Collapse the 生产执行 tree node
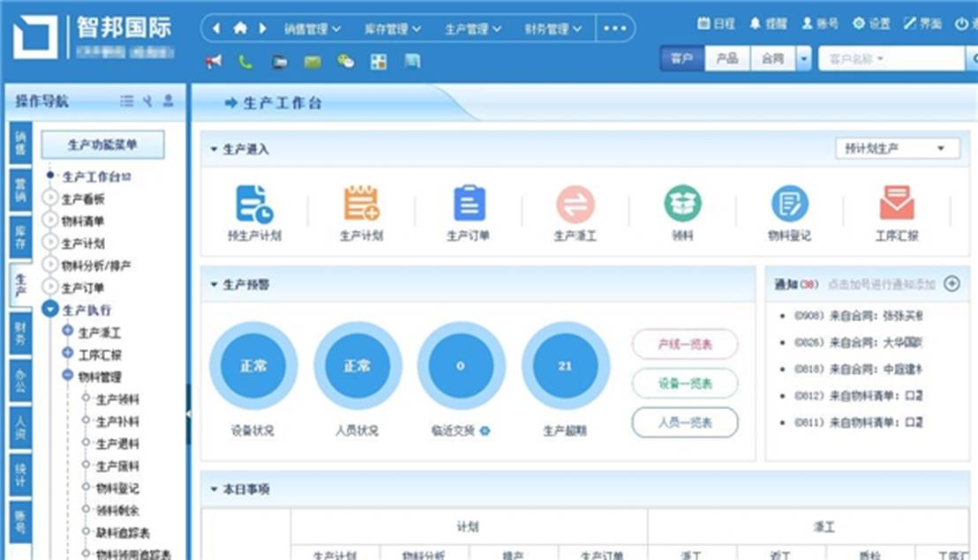This screenshot has width=978, height=560. (50, 309)
